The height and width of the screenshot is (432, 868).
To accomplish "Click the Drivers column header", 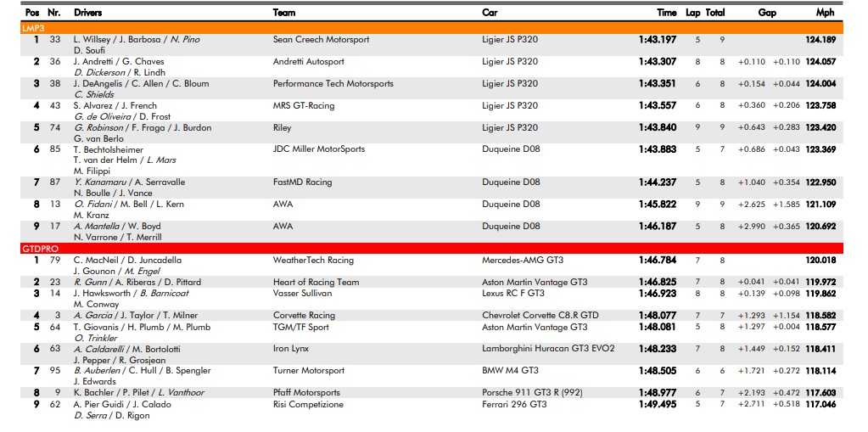I will [x=88, y=13].
